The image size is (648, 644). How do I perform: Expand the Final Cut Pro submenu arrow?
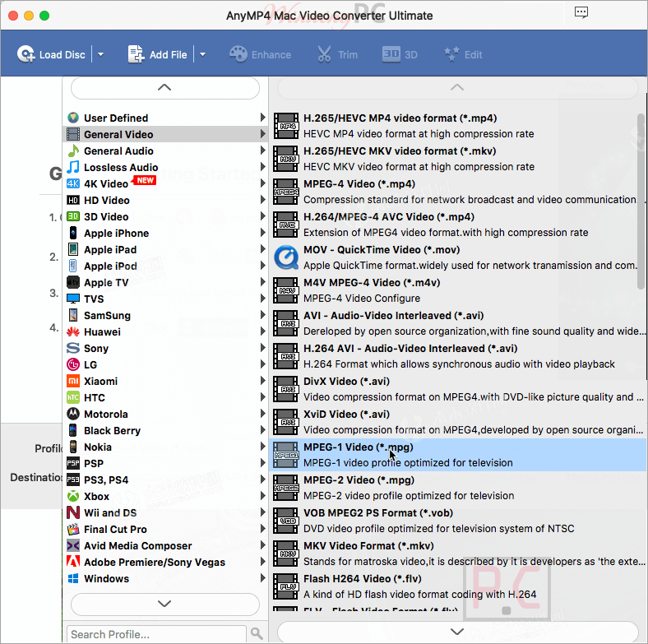pyautogui.click(x=262, y=529)
